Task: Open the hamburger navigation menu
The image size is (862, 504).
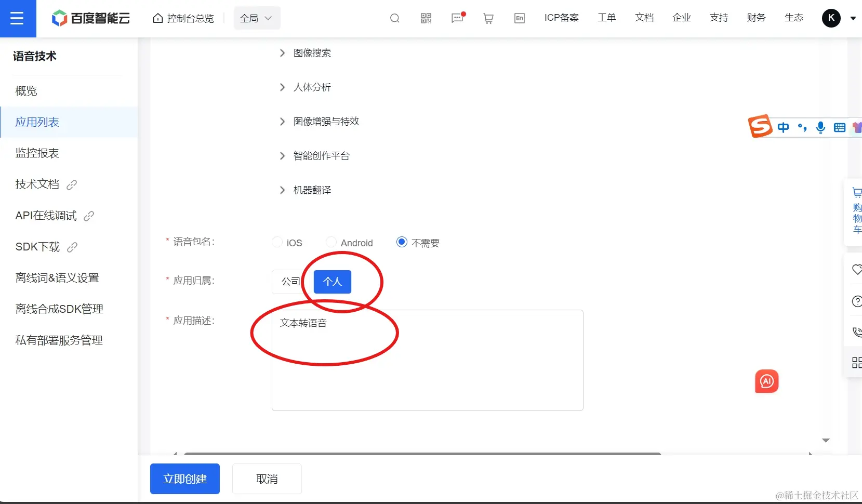Action: coord(17,19)
